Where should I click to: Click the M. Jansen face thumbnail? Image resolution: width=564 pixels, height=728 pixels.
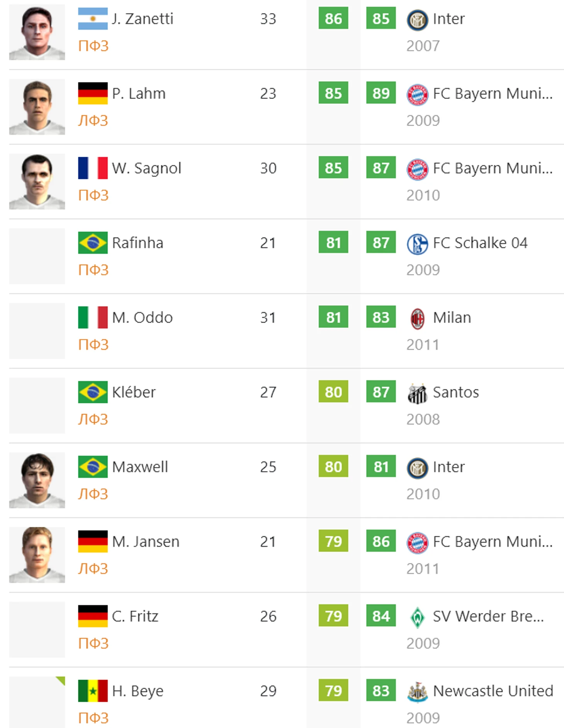37,555
